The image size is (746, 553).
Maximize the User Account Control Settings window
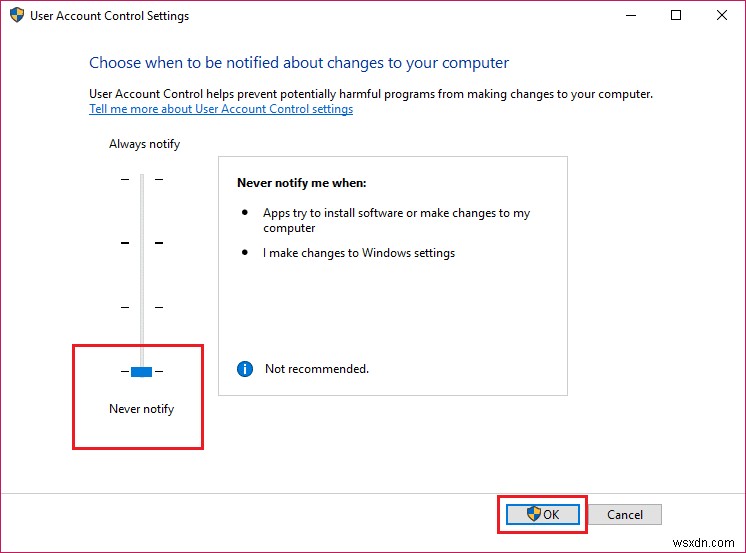[676, 15]
